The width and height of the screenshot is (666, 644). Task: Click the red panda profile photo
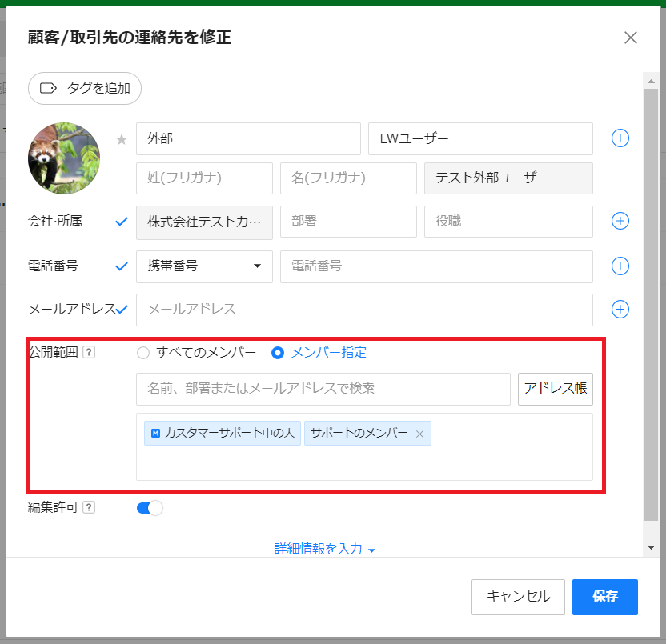click(64, 158)
